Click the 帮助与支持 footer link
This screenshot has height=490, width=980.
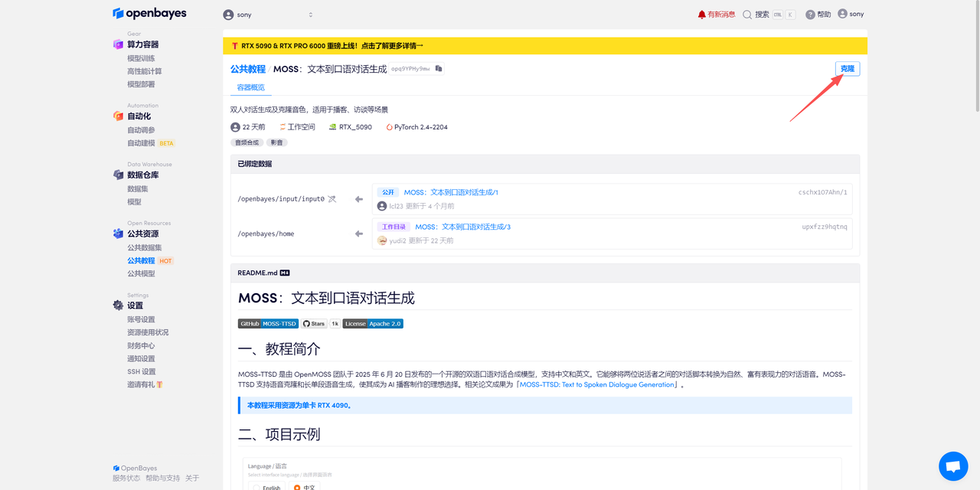(163, 478)
